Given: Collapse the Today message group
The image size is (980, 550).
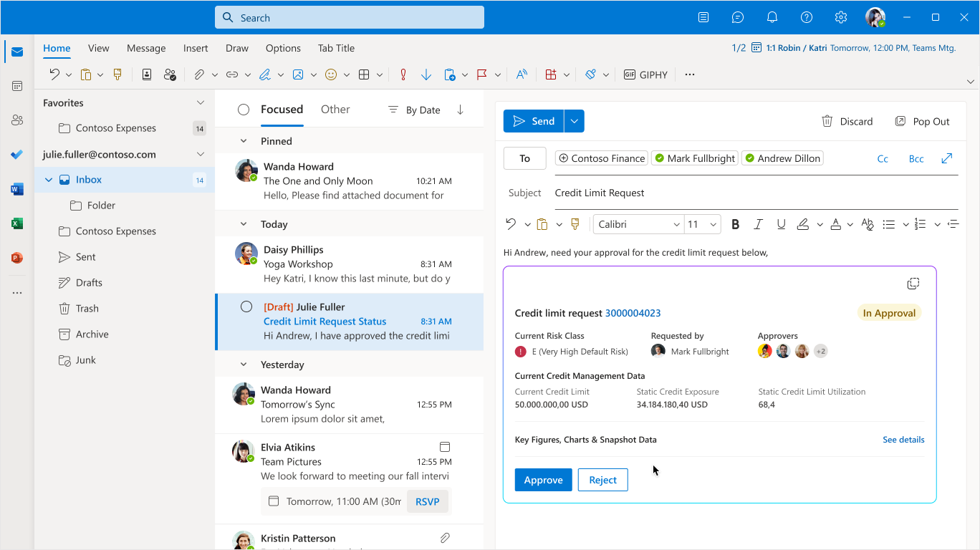Looking at the screenshot, I should pyautogui.click(x=244, y=224).
